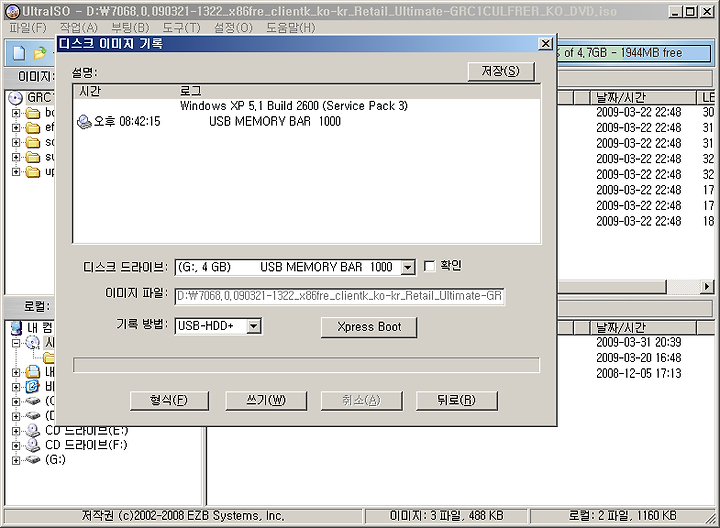This screenshot has height=528, width=720.
Task: Open the 부팅(B) menu
Action: tap(130, 28)
